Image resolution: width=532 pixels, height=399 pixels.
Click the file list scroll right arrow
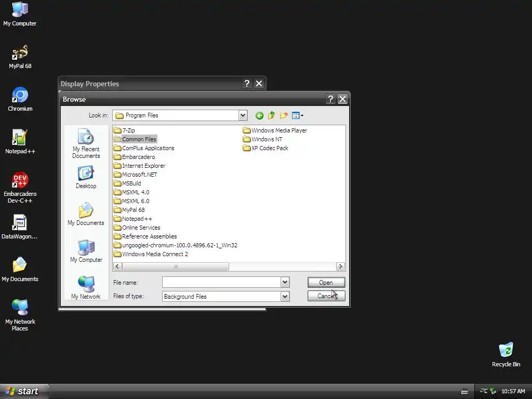(x=340, y=267)
